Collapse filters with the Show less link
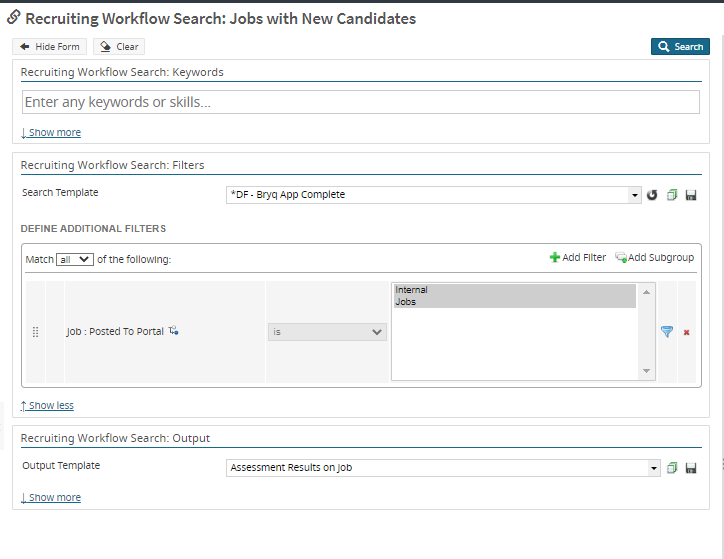Viewport: 724px width, 559px height. (47, 405)
